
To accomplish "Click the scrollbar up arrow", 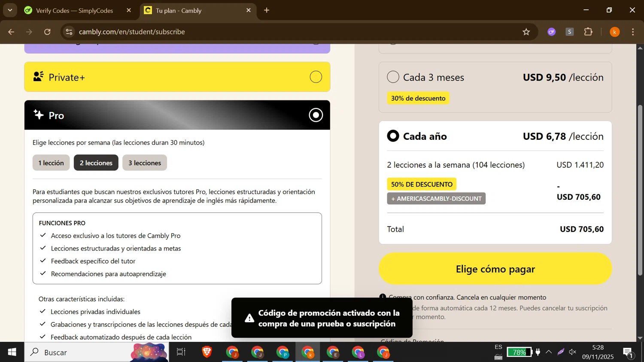I will 640,48.
